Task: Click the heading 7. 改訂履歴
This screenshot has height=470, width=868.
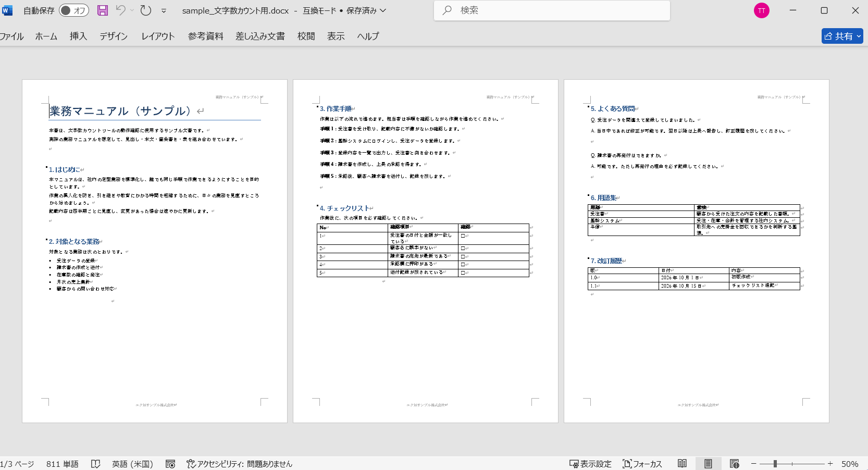Action: tap(606, 261)
